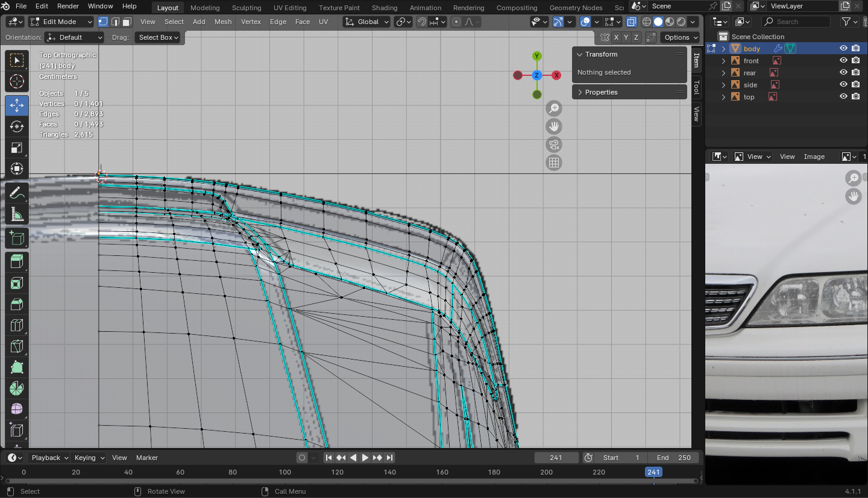
Task: Toggle visibility of the rear object
Action: pos(843,73)
